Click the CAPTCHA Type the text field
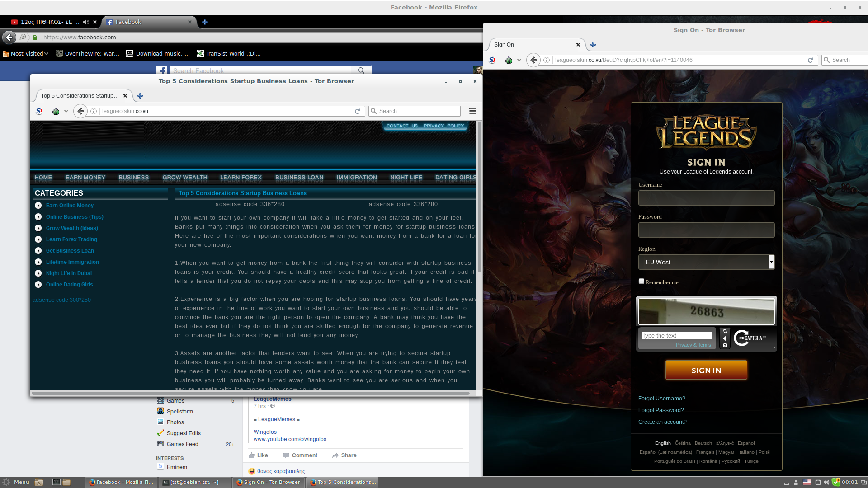 [677, 336]
